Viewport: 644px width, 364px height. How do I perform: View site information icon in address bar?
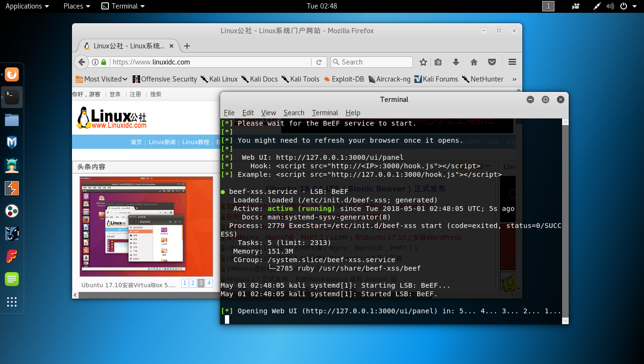tap(95, 62)
